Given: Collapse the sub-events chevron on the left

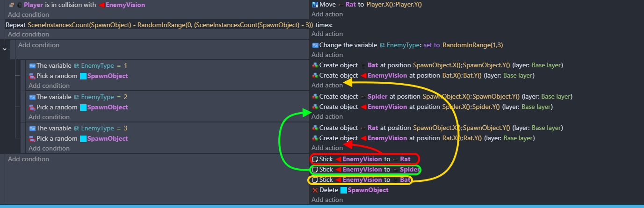Looking at the screenshot, I should pos(5,49).
